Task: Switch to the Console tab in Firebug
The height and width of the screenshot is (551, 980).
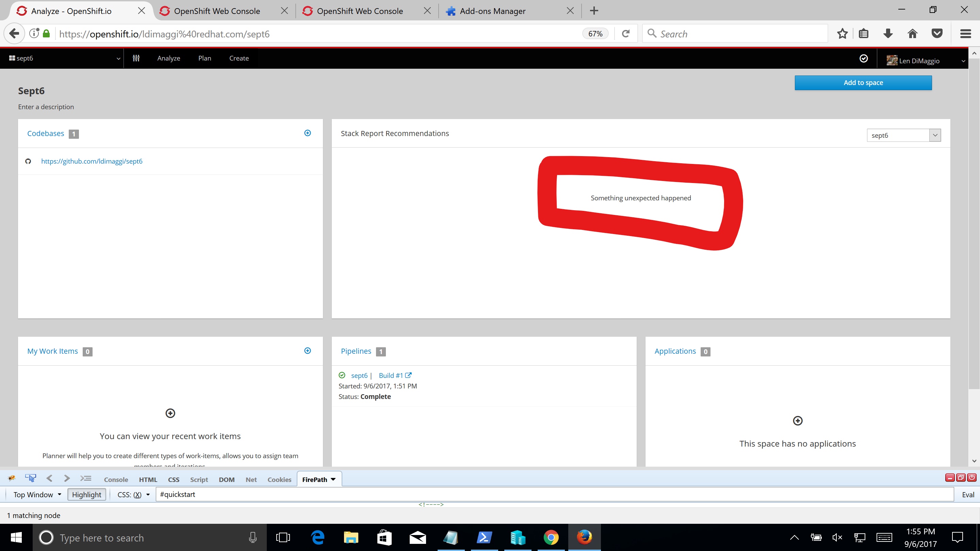Action: 116,479
